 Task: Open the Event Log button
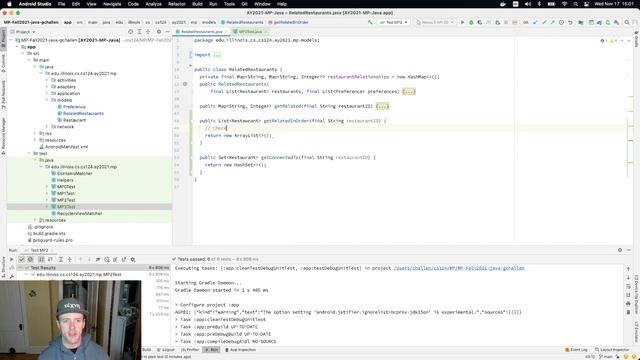click(576, 350)
